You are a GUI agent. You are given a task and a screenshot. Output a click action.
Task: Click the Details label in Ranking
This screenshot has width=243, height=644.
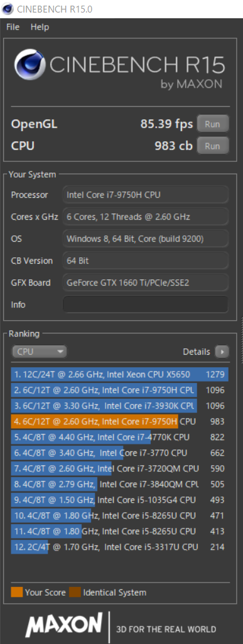click(196, 352)
